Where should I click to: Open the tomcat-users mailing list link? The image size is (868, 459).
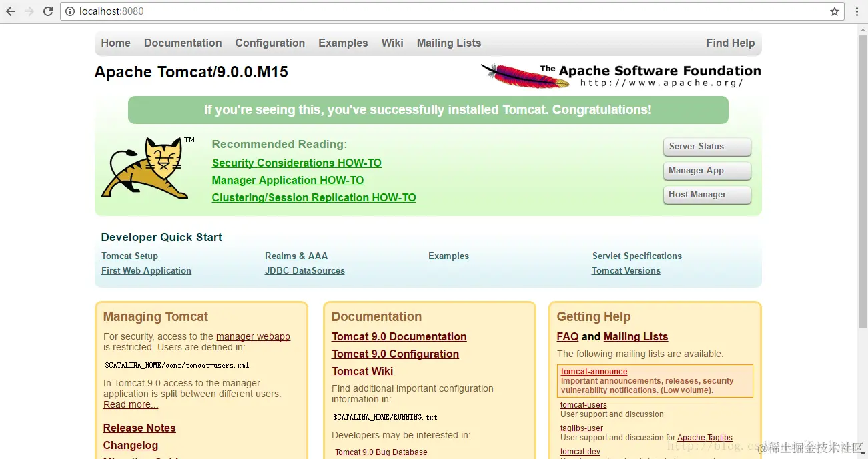click(x=584, y=404)
